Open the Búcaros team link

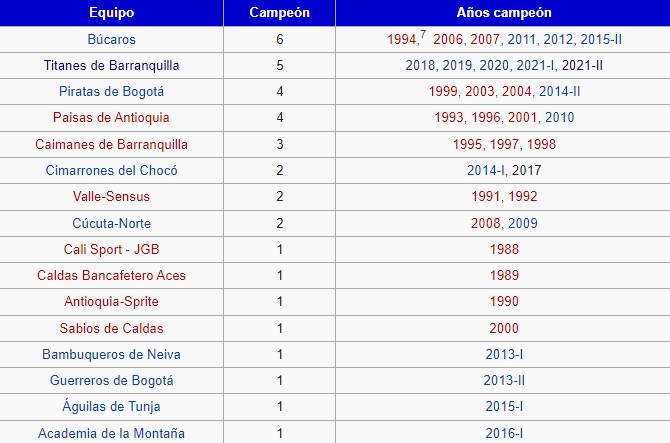pyautogui.click(x=111, y=39)
